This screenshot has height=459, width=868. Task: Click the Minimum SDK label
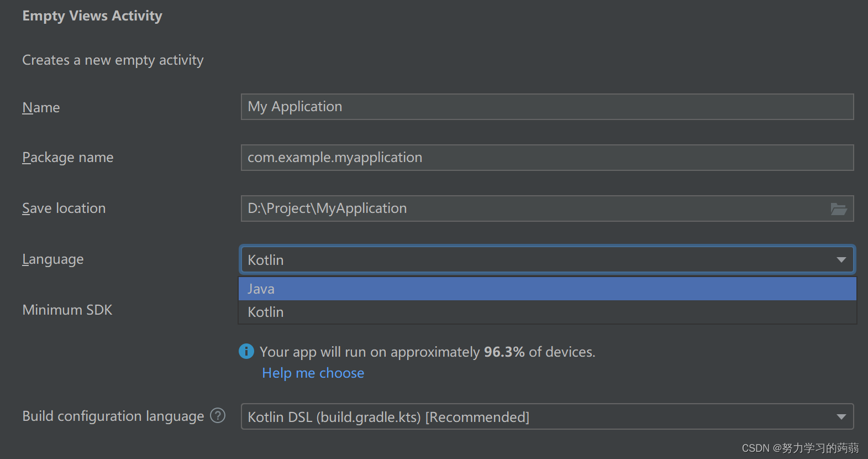point(67,310)
